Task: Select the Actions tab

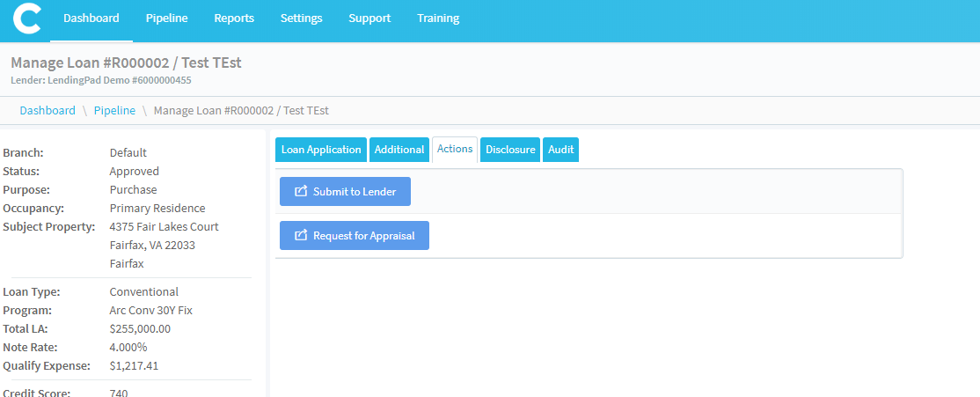Action: point(455,150)
